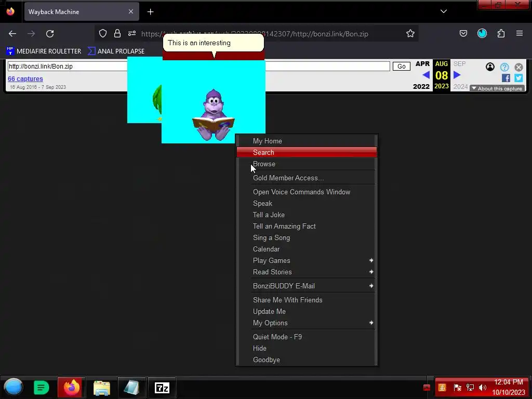Click the padlock site security icon
532x399 pixels.
(x=117, y=33)
